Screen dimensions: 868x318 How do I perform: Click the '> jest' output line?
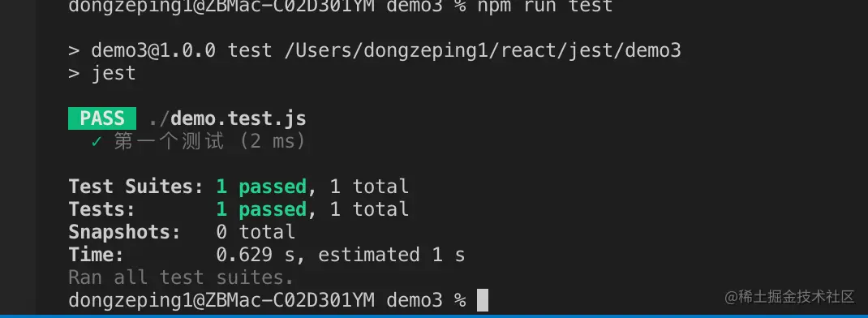(x=102, y=74)
